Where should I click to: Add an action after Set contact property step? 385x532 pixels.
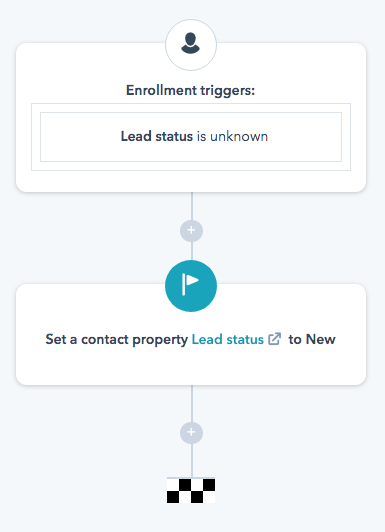pos(191,433)
